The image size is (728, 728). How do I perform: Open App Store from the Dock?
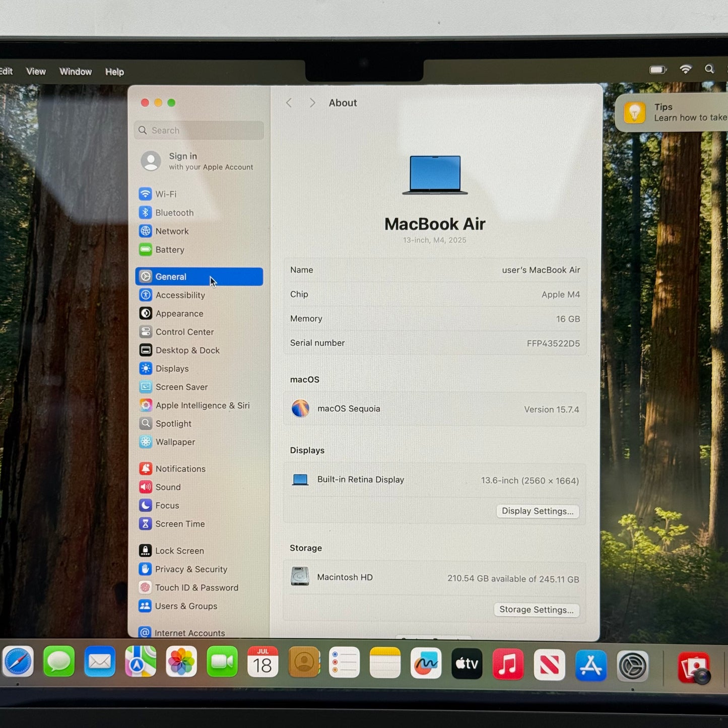(x=590, y=665)
